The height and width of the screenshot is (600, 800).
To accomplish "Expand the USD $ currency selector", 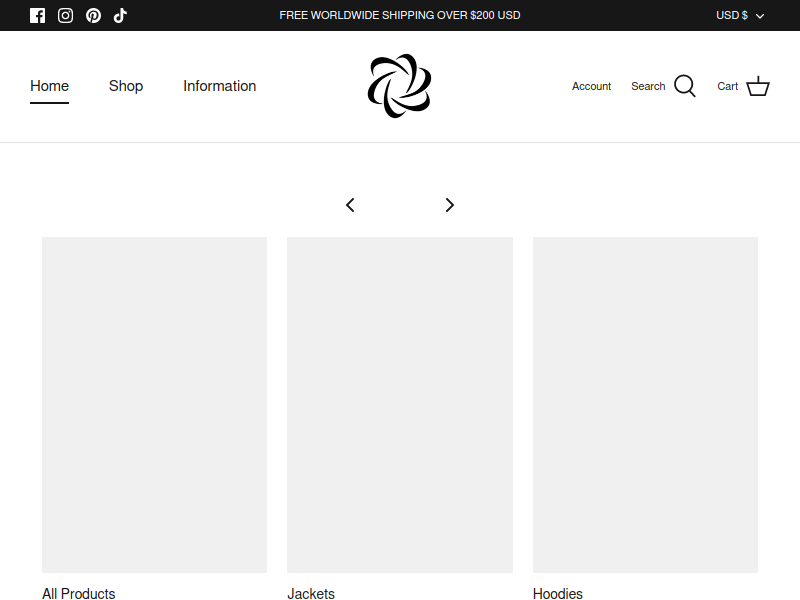I will (740, 15).
